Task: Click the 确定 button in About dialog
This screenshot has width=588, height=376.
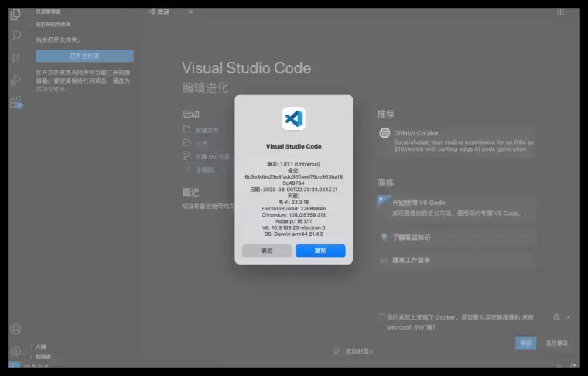Action: [x=267, y=251]
